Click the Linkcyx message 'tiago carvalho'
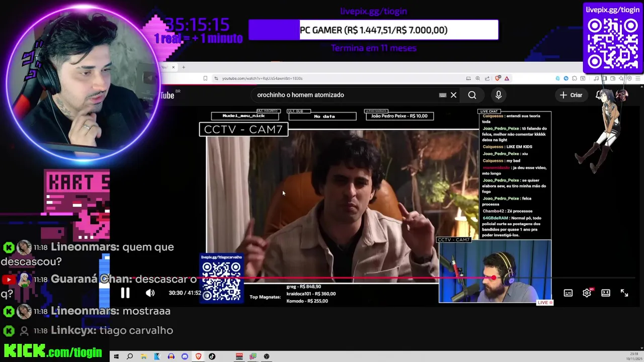Viewport: 644px width, 362px height. [x=136, y=330]
